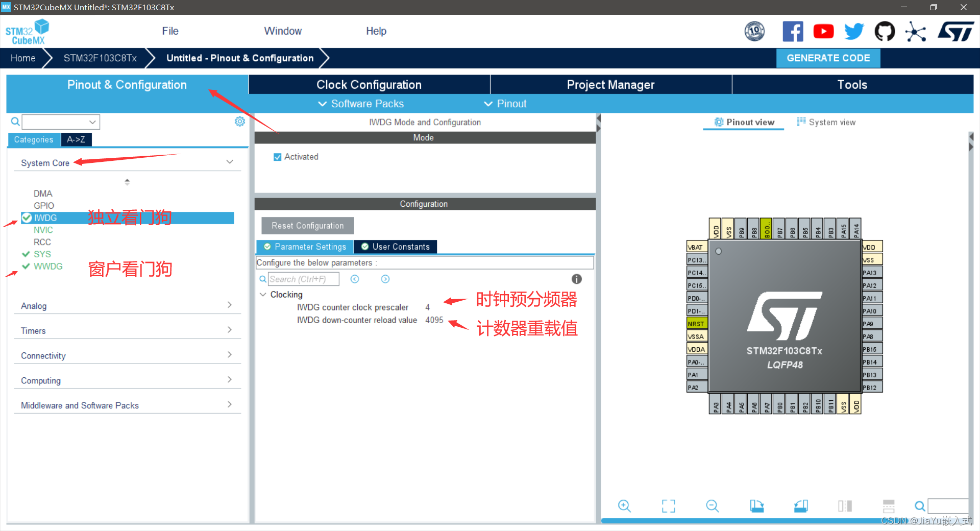The width and height of the screenshot is (980, 531).
Task: Open the Pinout dropdown menu
Action: pos(505,104)
